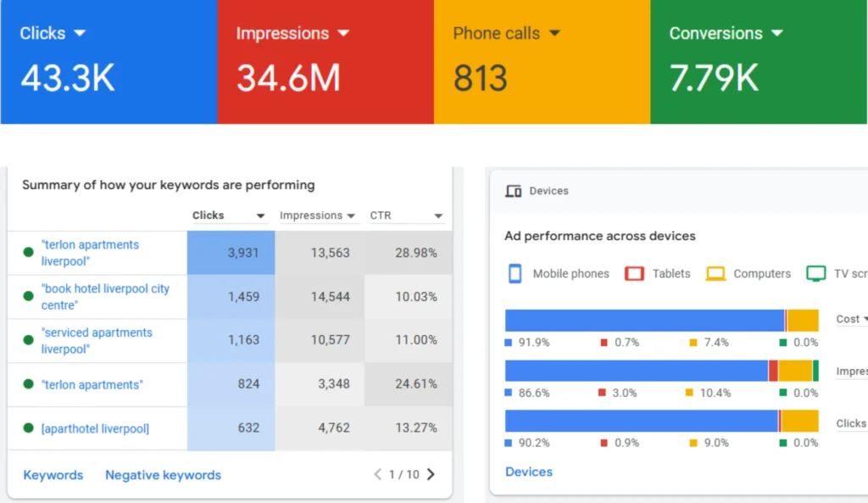The image size is (868, 503).
Task: Click the Tablets legend icon
Action: point(634,273)
